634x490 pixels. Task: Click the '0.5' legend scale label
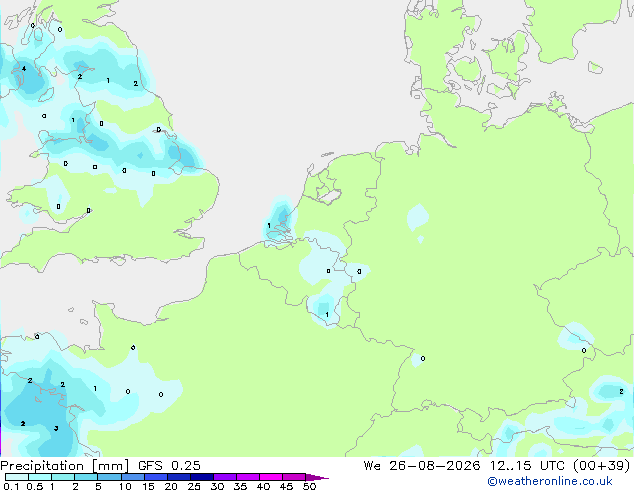tap(35, 486)
